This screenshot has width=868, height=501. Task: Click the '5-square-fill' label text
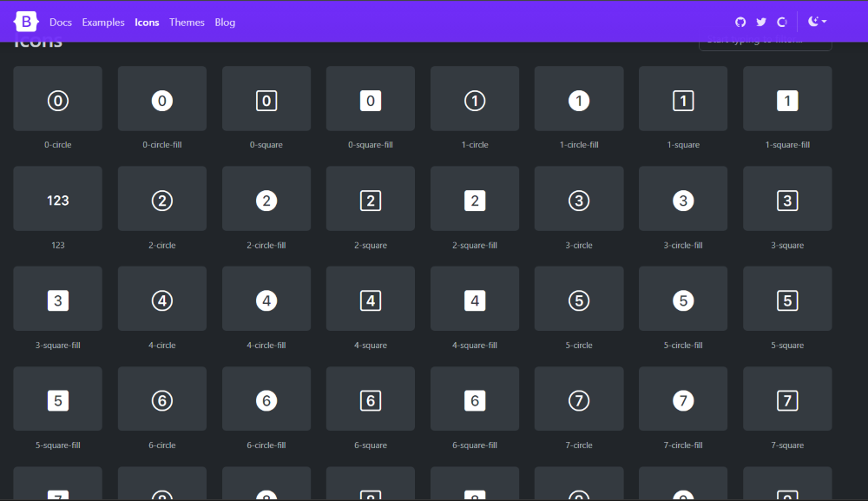[57, 445]
